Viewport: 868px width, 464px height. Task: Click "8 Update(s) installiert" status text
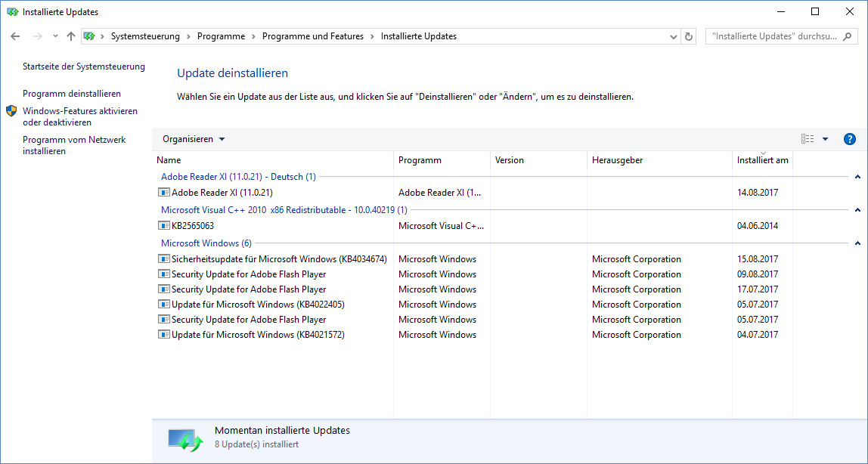click(256, 444)
